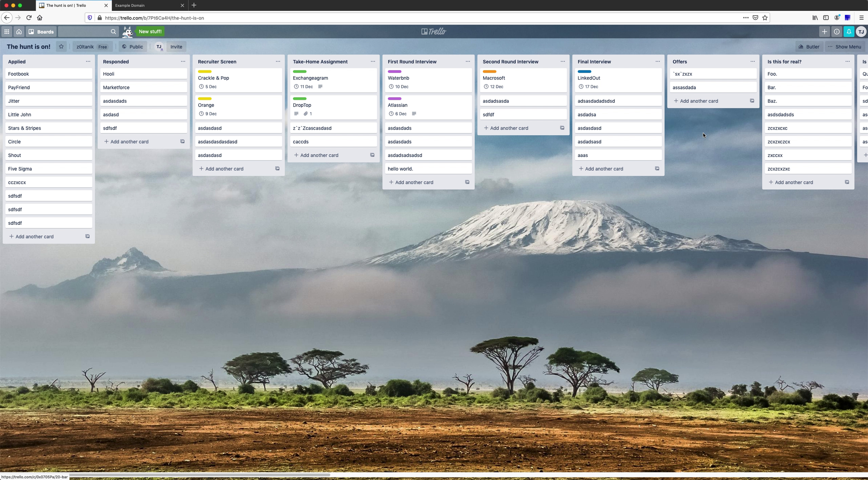Open Final Interview list actions menu

tap(658, 61)
